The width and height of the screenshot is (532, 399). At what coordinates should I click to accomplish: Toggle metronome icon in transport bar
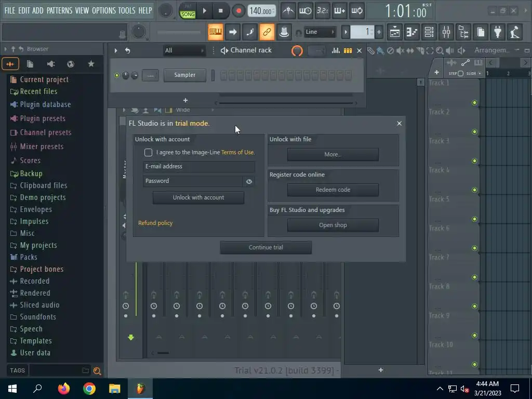click(288, 10)
